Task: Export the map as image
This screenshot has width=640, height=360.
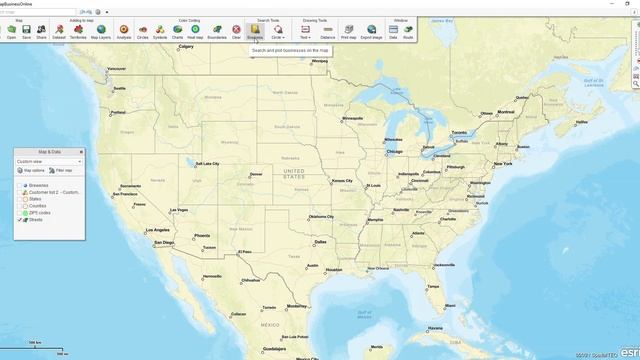Action: (371, 32)
